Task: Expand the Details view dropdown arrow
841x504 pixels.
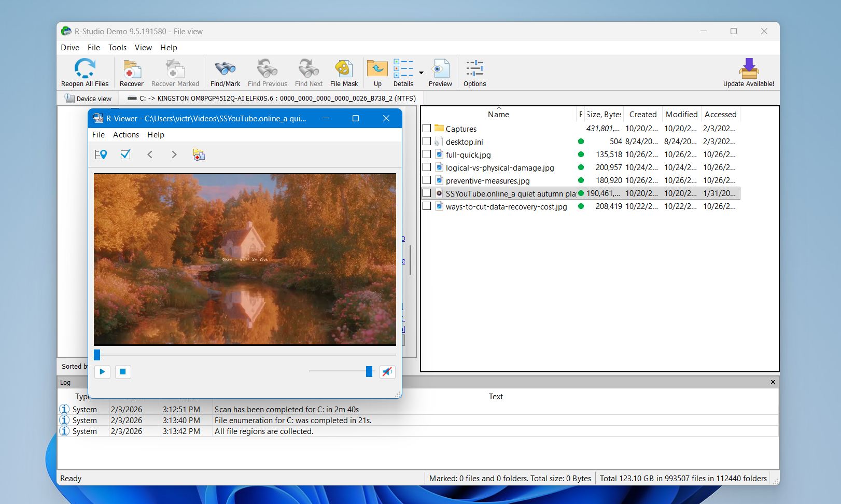Action: click(x=421, y=73)
